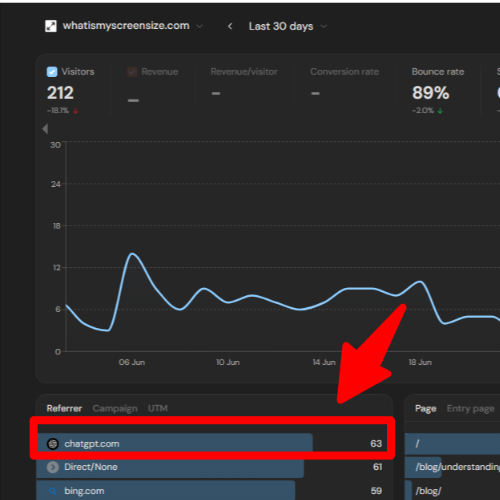
Task: Go to previous period with left chevron
Action: pyautogui.click(x=230, y=26)
